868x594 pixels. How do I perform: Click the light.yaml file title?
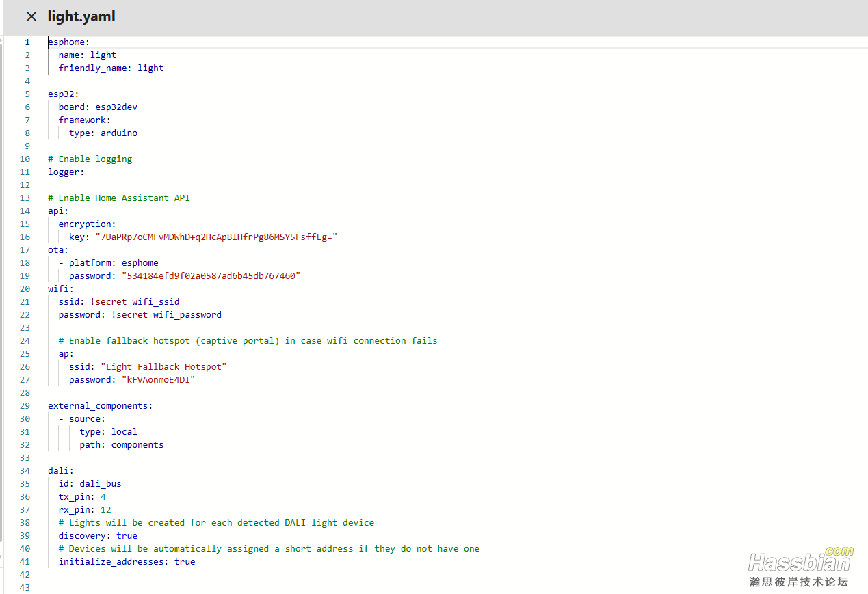click(81, 16)
